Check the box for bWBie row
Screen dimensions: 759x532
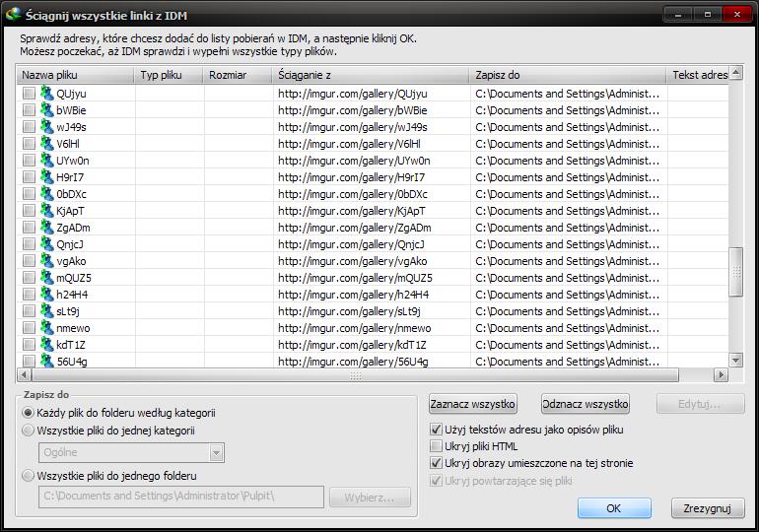point(29,109)
